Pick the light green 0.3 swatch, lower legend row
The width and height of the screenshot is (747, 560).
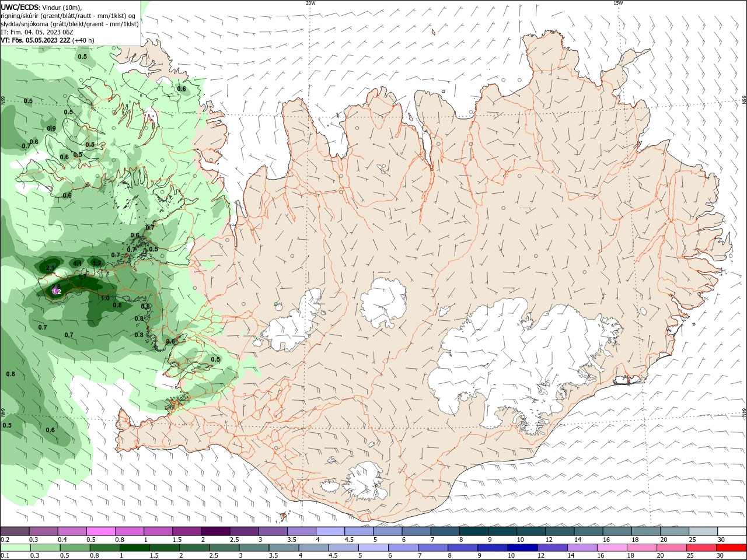coord(44,548)
